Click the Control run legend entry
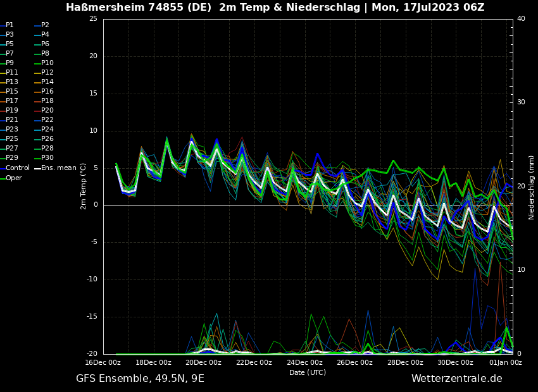The height and width of the screenshot is (392, 538). tap(18, 168)
